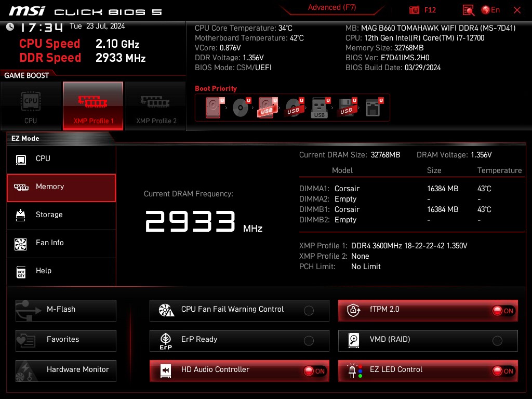
Task: Open Hardware Monitor
Action: (x=66, y=371)
